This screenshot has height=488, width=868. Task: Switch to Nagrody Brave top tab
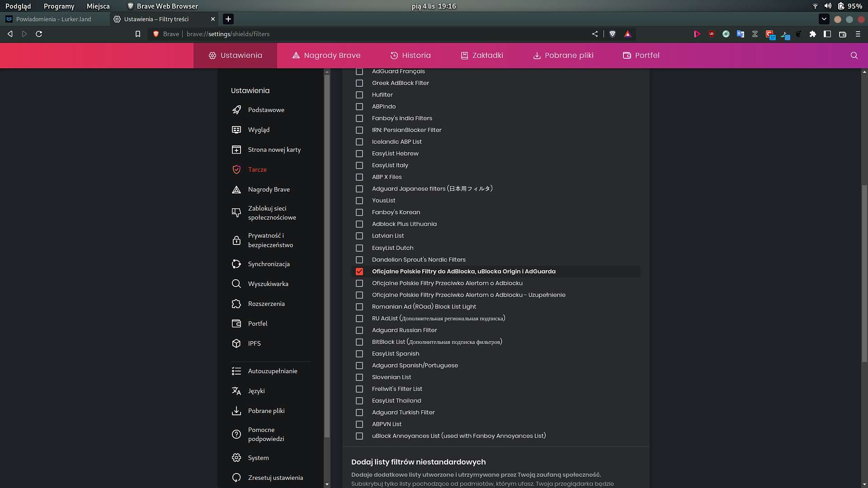[x=326, y=56]
